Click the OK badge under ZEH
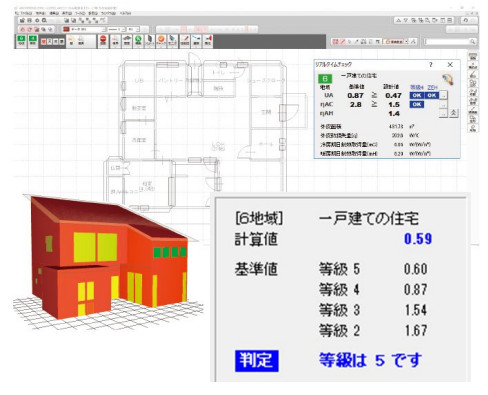488x395 pixels. pyautogui.click(x=432, y=95)
